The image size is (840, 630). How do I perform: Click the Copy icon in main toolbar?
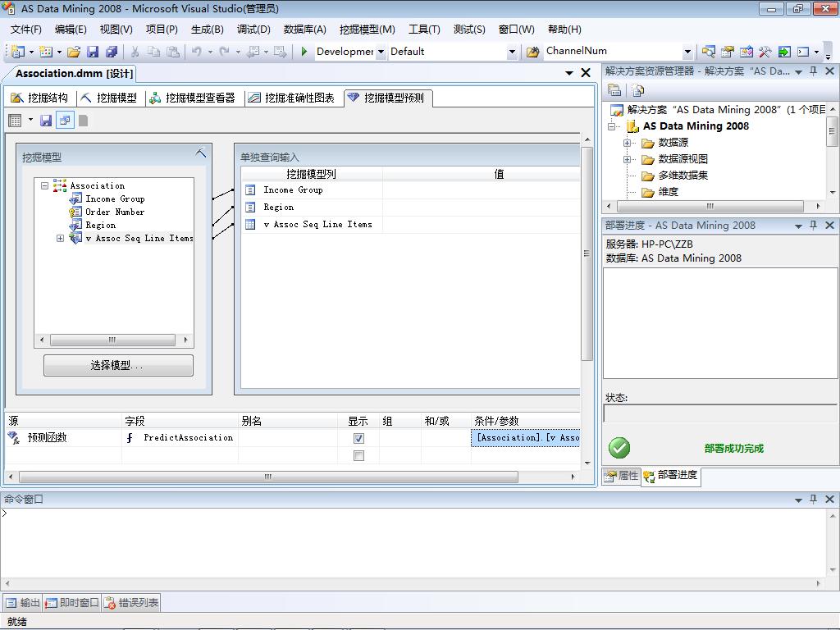(153, 52)
